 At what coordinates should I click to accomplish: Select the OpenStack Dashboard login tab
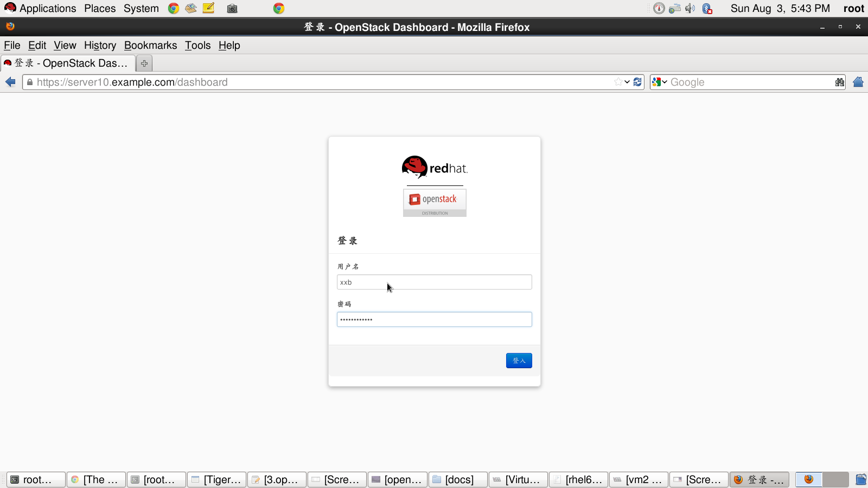[x=68, y=63]
